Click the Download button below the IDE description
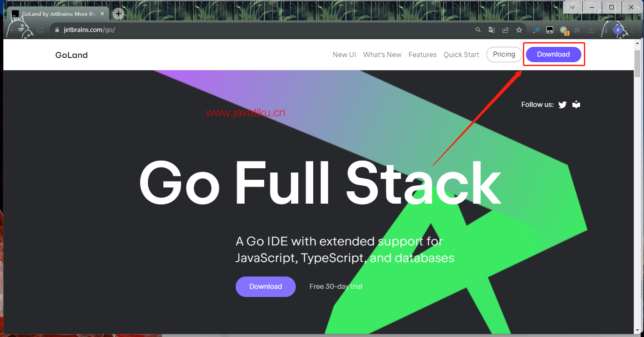The height and width of the screenshot is (337, 644). [266, 287]
